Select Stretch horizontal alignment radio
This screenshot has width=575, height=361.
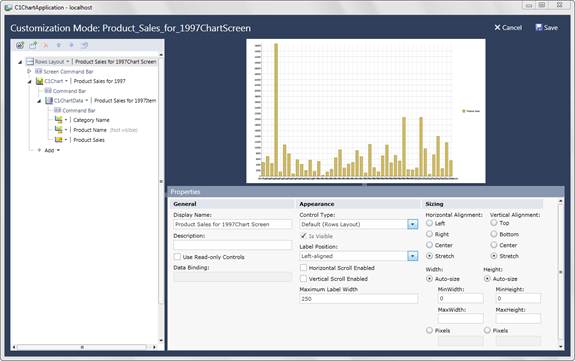click(x=429, y=256)
